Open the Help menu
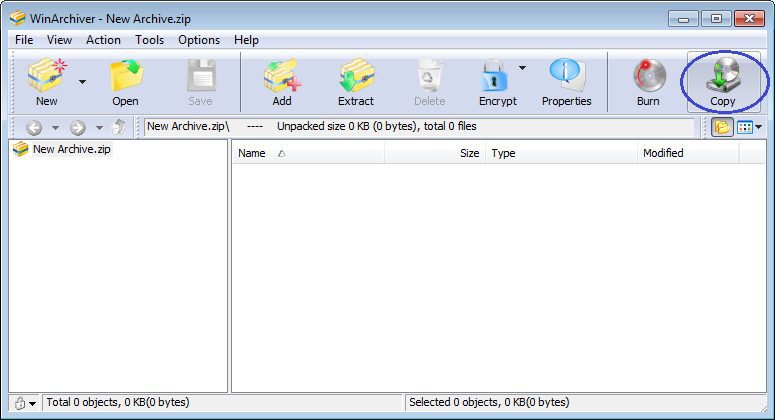The height and width of the screenshot is (420, 775). [x=246, y=40]
